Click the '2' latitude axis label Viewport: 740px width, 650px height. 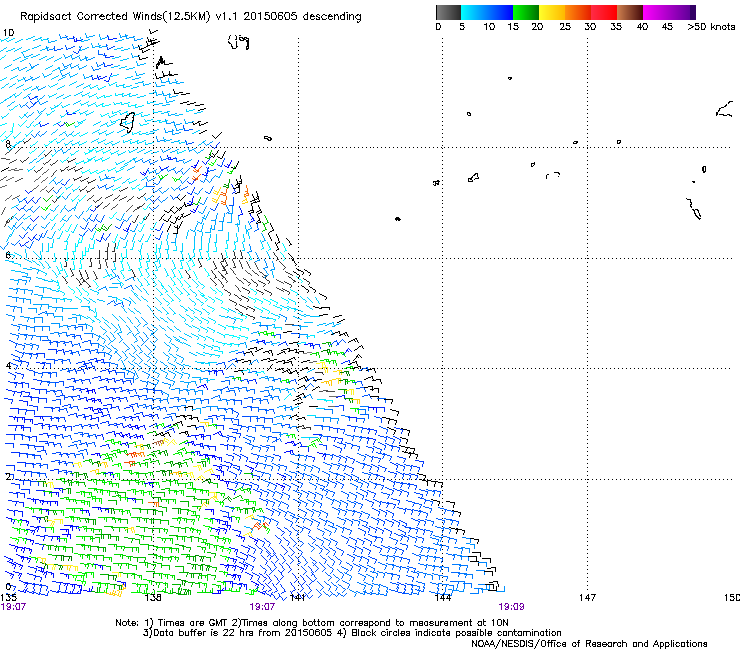pyautogui.click(x=8, y=476)
